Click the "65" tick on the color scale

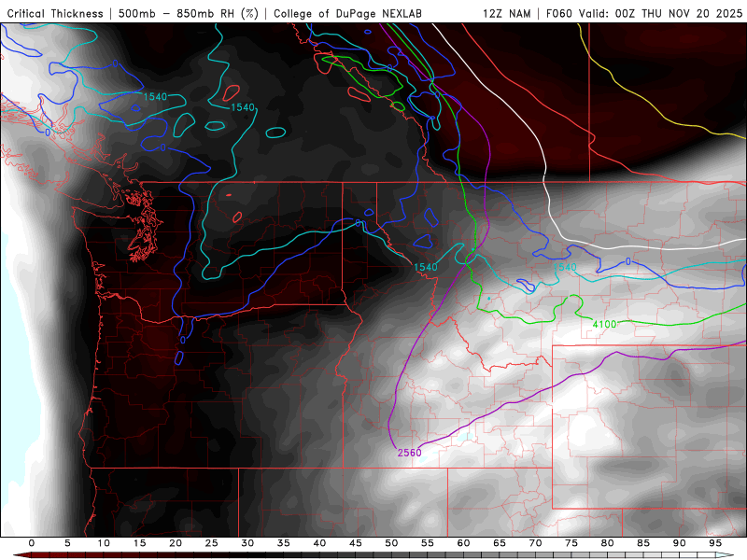(500, 543)
